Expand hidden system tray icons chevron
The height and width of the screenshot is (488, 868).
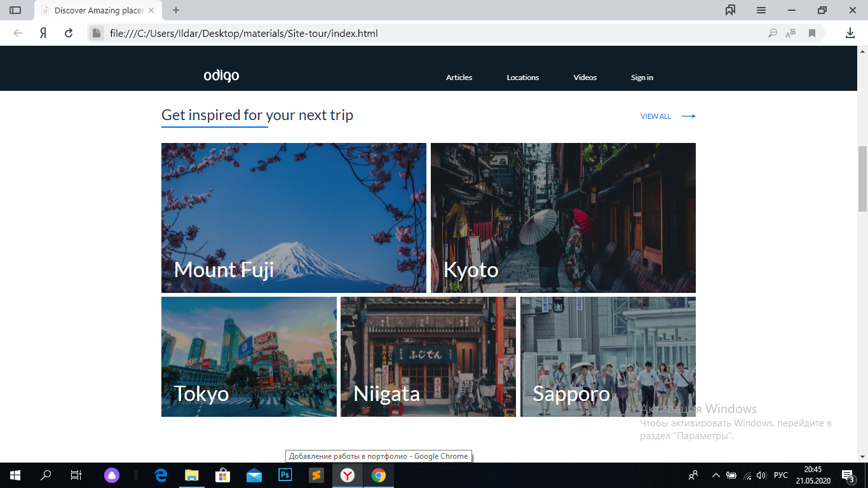point(716,475)
